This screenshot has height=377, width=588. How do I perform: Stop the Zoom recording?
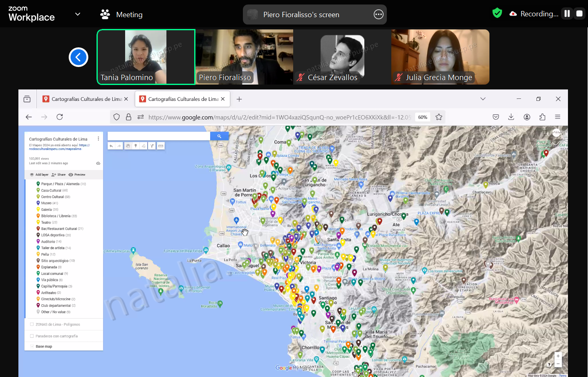click(579, 13)
